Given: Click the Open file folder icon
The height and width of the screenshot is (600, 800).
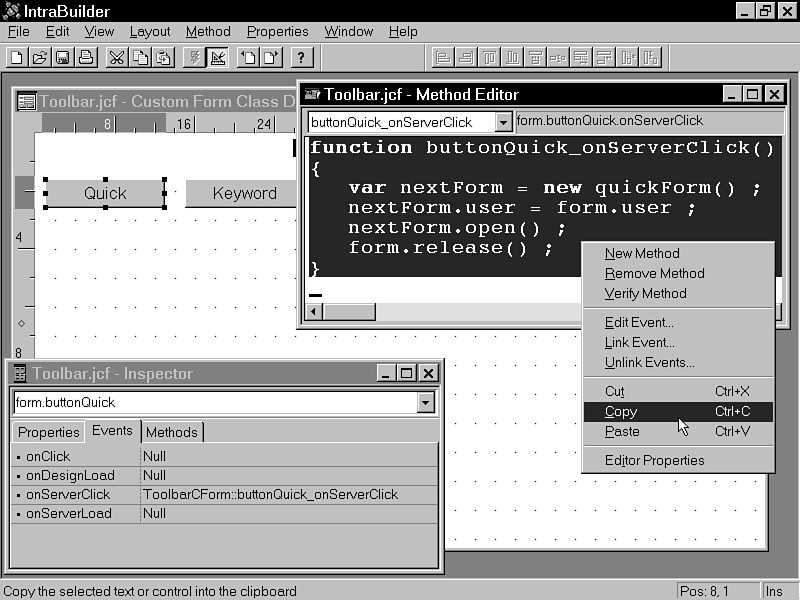Looking at the screenshot, I should pyautogui.click(x=40, y=58).
